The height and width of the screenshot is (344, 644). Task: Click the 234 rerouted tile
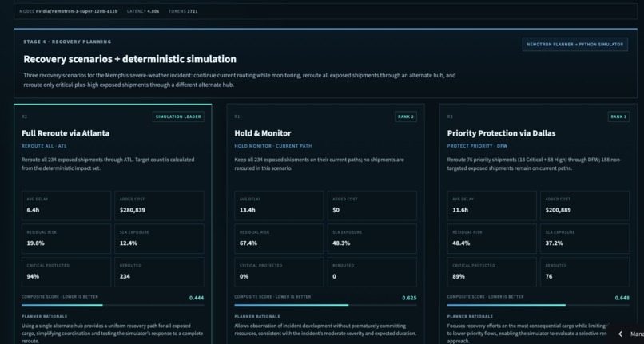159,271
